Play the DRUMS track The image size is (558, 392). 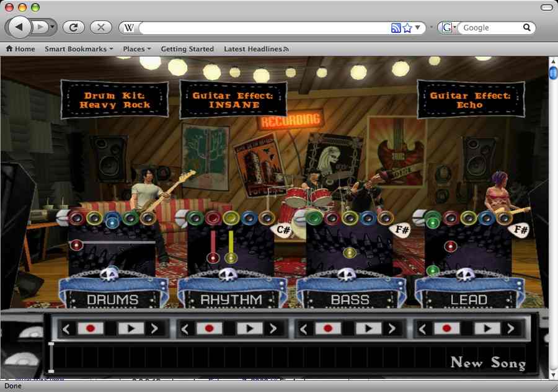[x=131, y=328]
